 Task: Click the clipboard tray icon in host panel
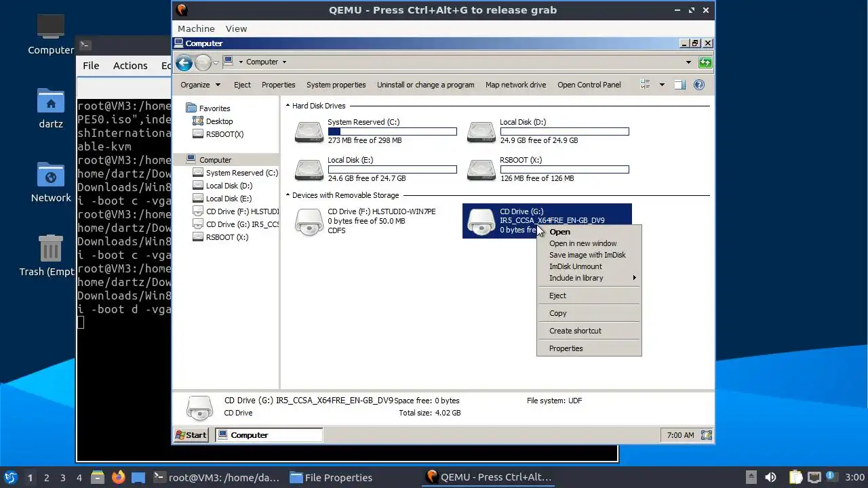pos(795,477)
